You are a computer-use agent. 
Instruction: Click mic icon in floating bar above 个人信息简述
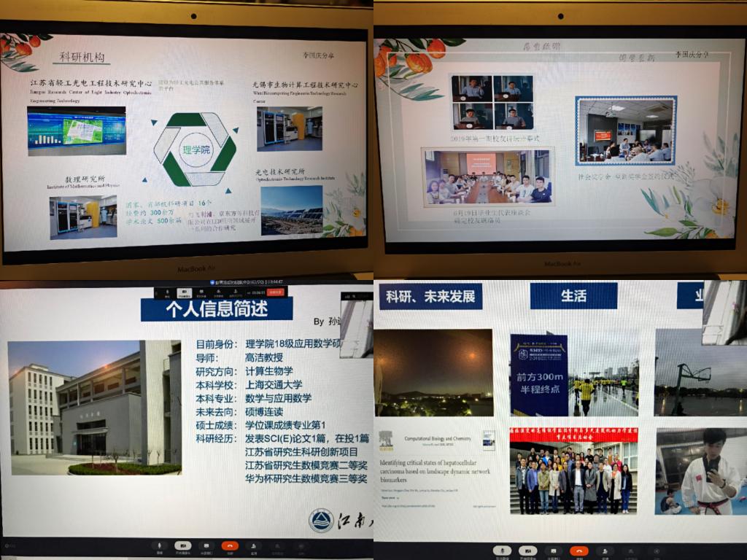pos(168,292)
